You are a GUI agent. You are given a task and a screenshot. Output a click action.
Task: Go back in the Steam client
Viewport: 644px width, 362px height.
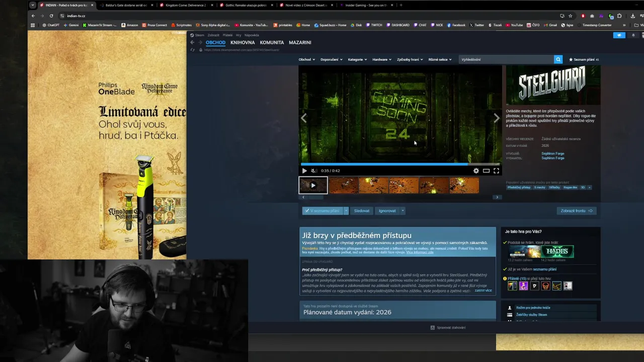pos(192,43)
